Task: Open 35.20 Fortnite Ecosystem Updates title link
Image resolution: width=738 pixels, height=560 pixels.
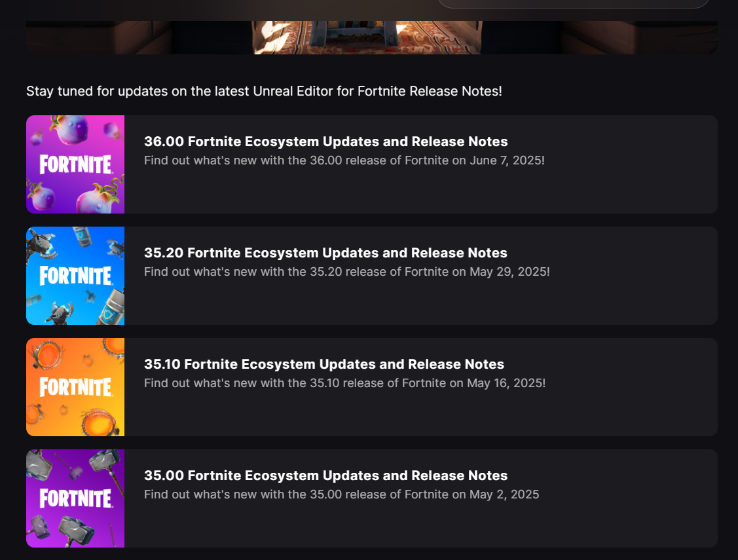Action: tap(325, 253)
